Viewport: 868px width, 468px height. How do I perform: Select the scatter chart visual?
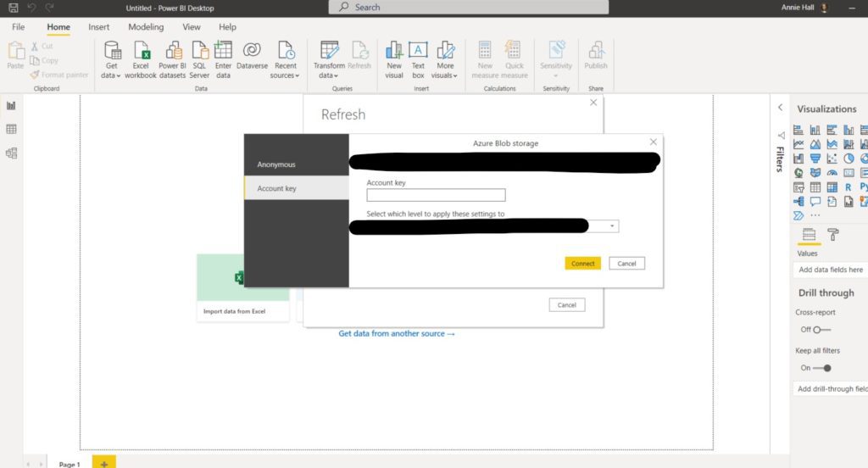coord(832,159)
